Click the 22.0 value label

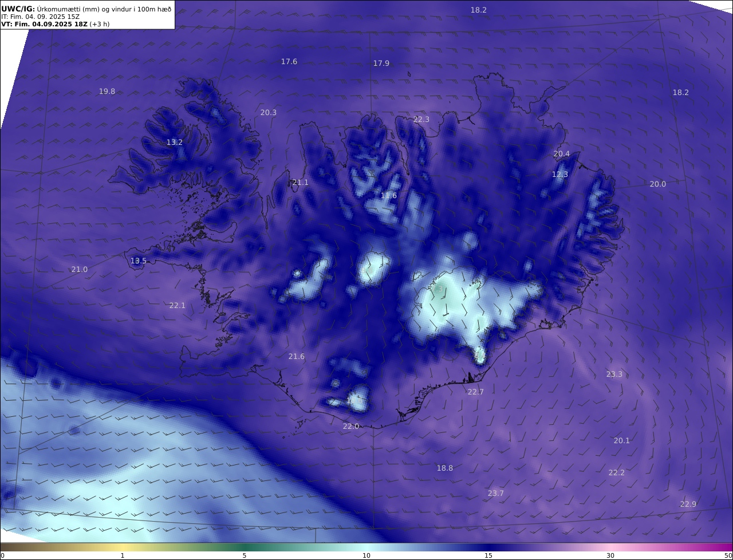click(351, 426)
